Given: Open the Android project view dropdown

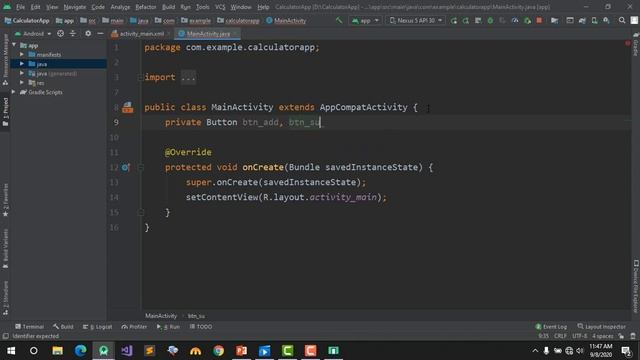Looking at the screenshot, I should (33, 33).
